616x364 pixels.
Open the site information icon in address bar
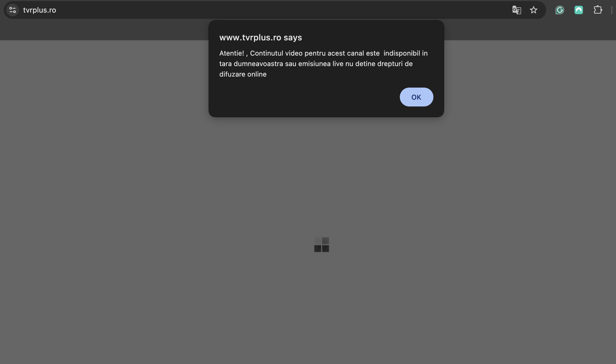[x=12, y=10]
